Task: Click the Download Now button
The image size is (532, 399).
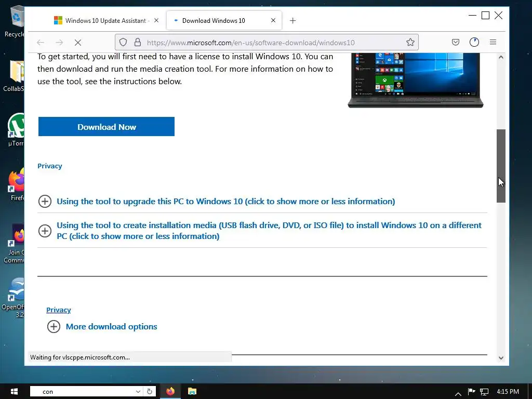Action: pyautogui.click(x=107, y=127)
